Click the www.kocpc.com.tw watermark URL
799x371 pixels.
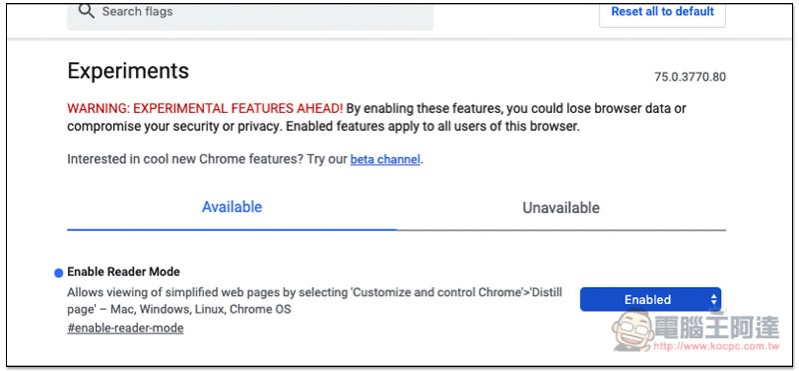point(715,347)
